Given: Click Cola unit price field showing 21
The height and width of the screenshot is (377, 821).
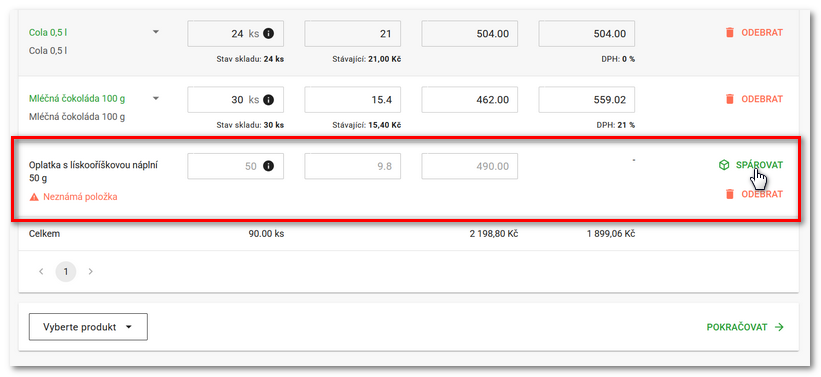Looking at the screenshot, I should click(353, 34).
